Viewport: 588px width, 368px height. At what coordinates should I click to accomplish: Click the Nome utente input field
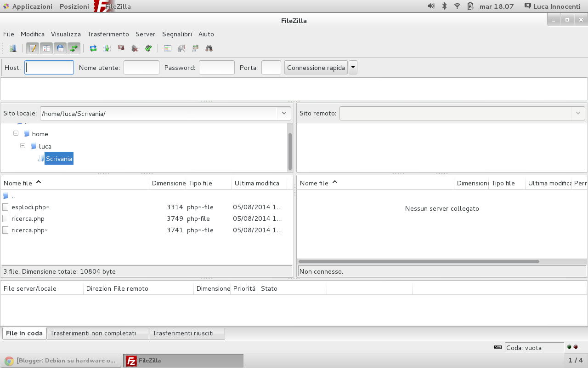pos(141,68)
